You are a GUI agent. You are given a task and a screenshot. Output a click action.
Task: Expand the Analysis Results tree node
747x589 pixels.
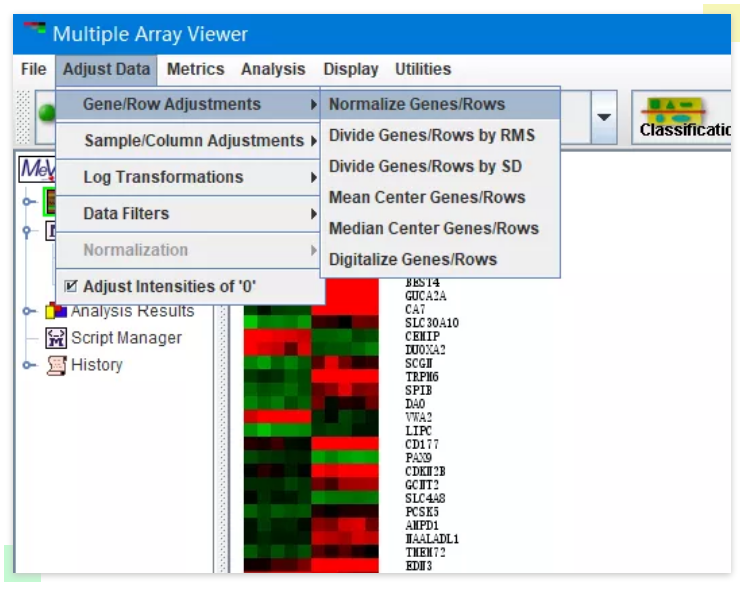28,311
